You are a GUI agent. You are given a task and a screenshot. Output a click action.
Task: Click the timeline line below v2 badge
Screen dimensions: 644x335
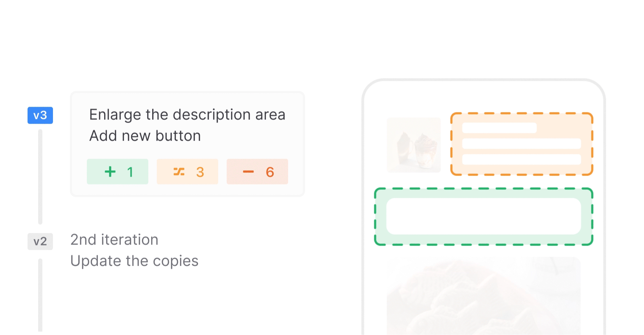(x=40, y=295)
